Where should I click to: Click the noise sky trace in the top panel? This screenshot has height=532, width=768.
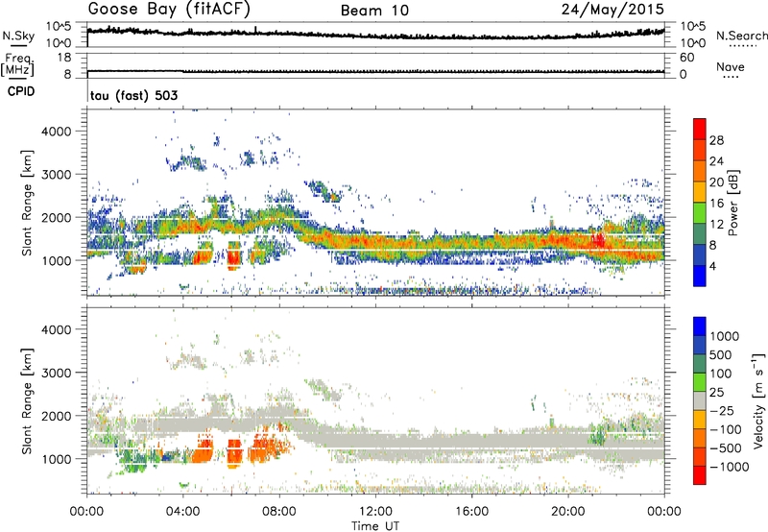pos(375,35)
